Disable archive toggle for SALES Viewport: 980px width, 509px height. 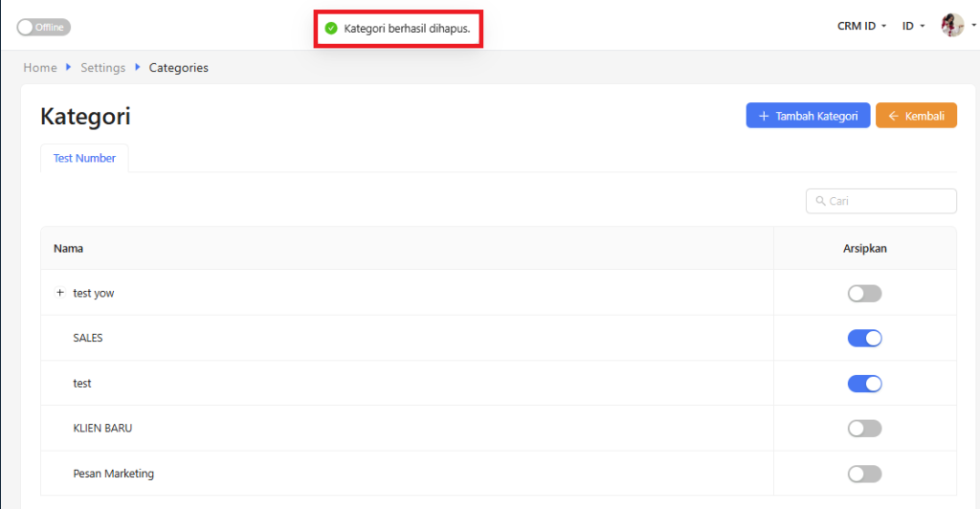point(864,339)
